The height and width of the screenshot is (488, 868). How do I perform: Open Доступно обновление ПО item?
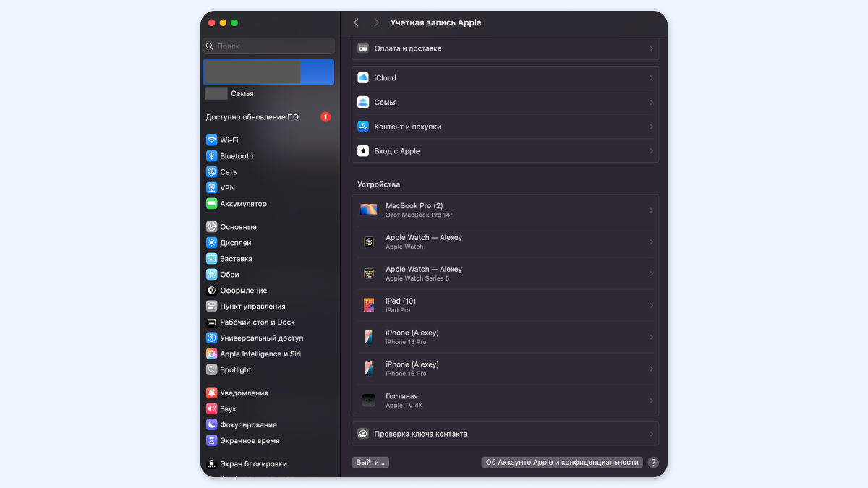click(x=269, y=117)
